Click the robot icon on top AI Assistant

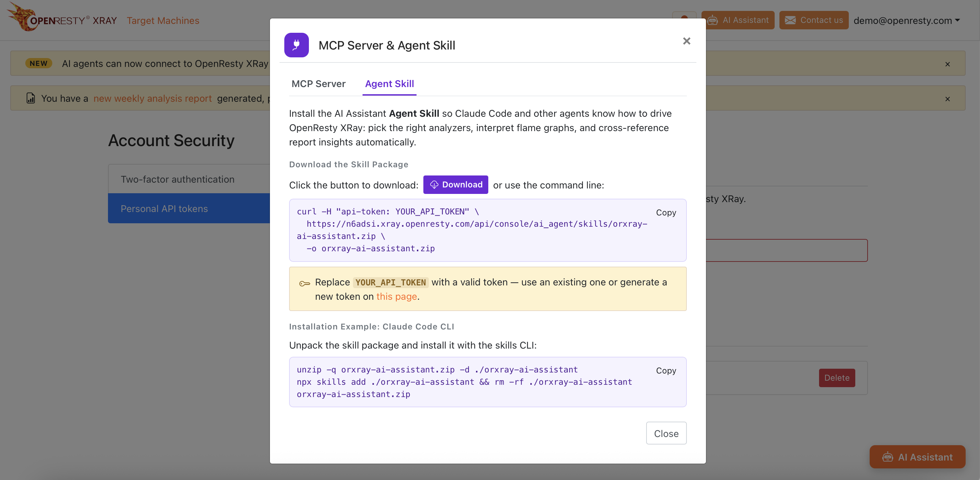(x=712, y=20)
